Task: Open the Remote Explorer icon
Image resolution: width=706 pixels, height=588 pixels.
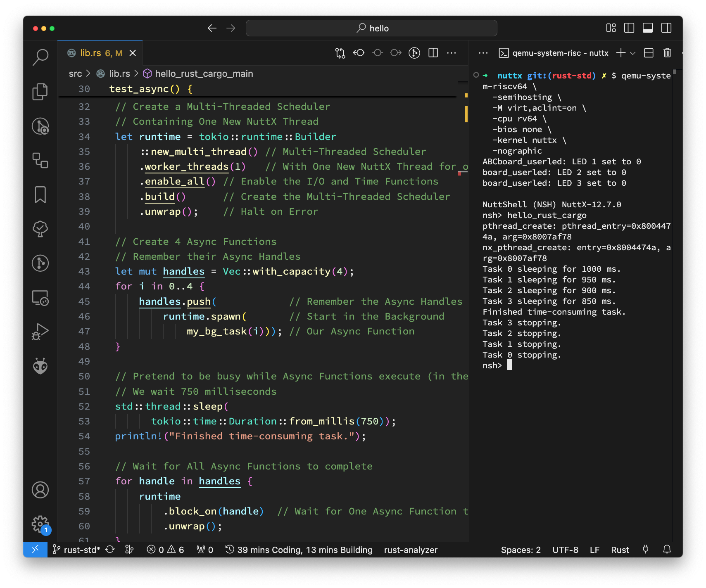Action: pyautogui.click(x=40, y=298)
